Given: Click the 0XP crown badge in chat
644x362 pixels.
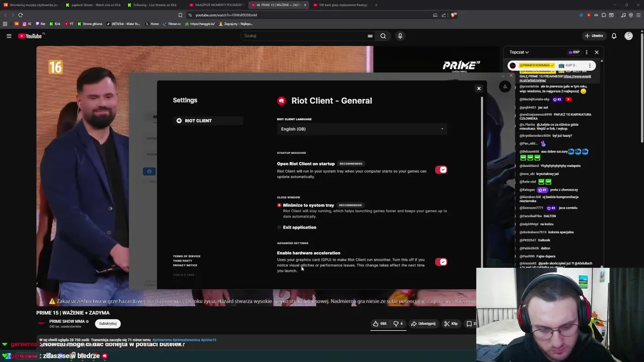Looking at the screenshot, I should pos(574,52).
